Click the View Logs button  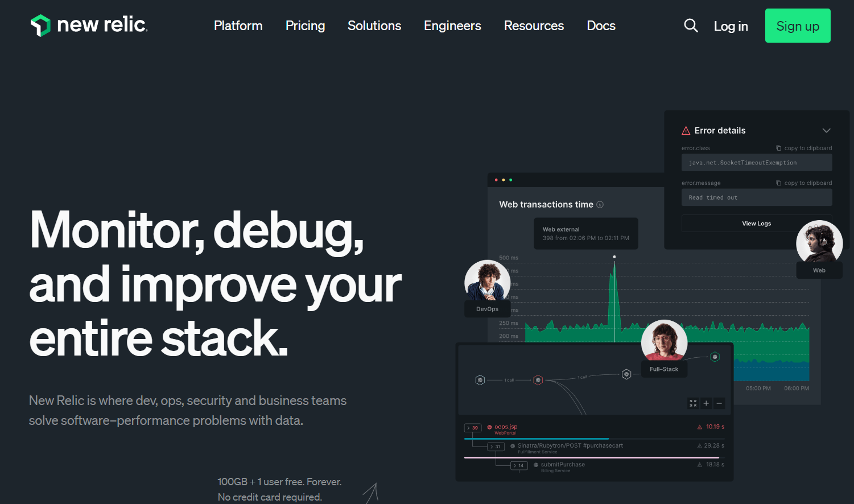point(756,223)
